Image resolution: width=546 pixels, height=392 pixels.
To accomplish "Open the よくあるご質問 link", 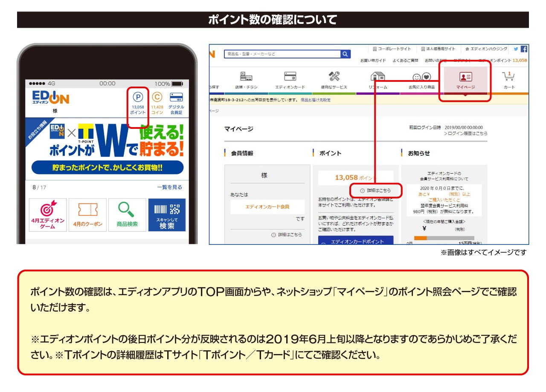I will tap(405, 61).
